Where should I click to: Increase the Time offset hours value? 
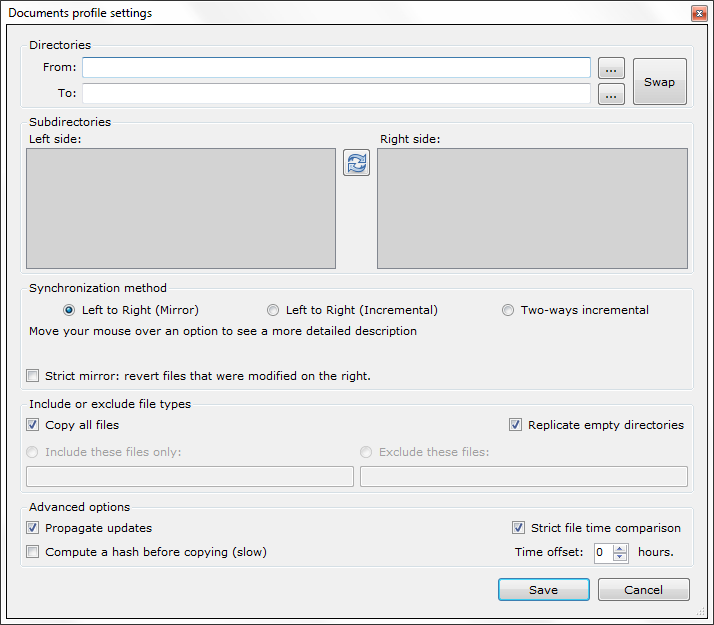(620, 548)
